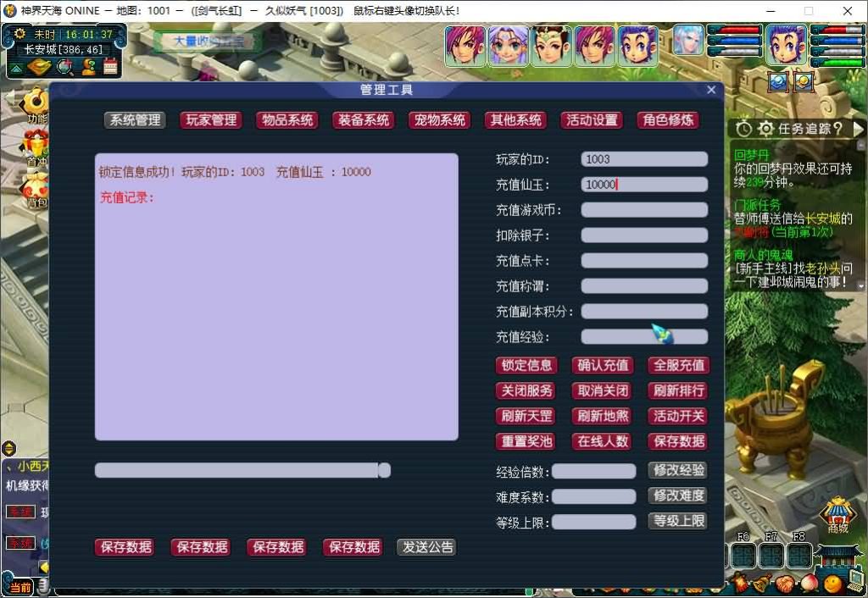868x598 pixels.
Task: Switch to the 物品系统 tab
Action: point(287,120)
